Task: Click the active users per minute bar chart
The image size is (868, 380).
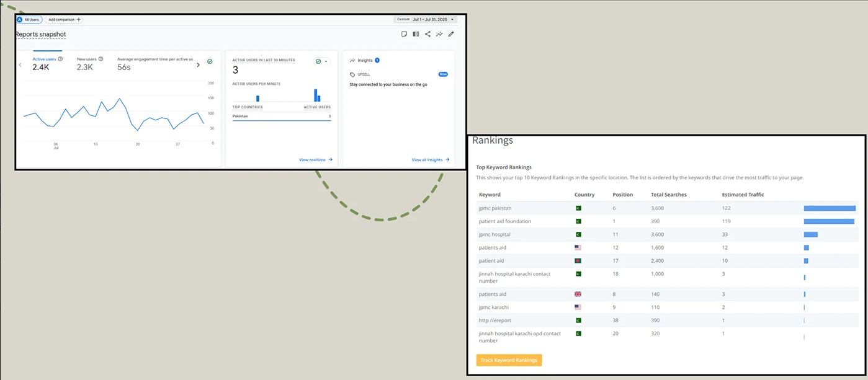Action: 282,95
